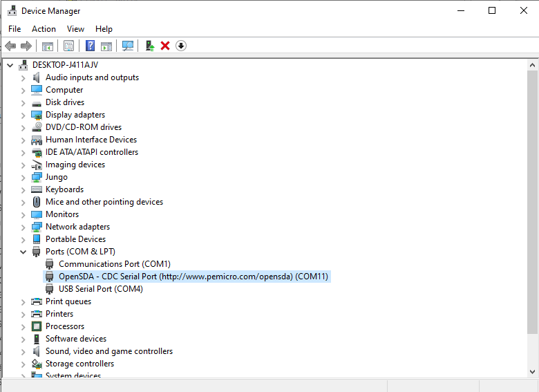Click the vertical scrollbar down arrow

[533, 373]
